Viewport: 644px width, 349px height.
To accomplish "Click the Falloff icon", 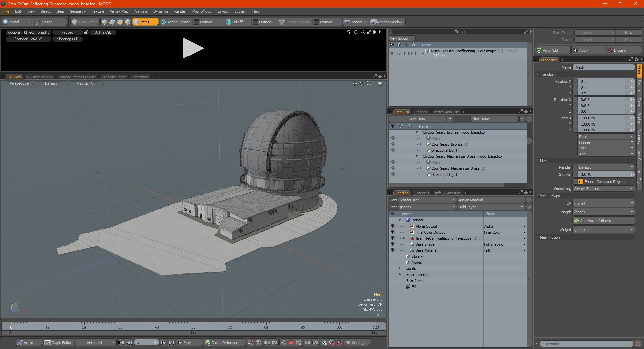I will click(x=229, y=22).
